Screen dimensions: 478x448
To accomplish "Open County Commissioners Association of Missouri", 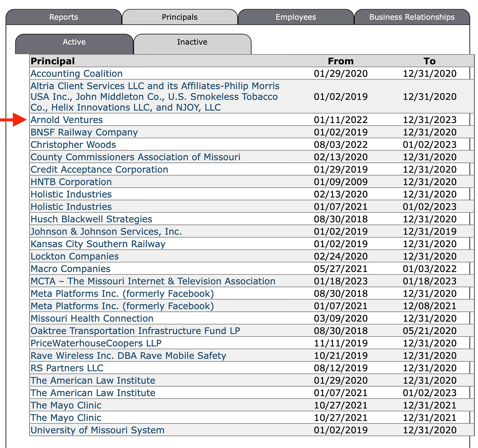I will coord(135,157).
